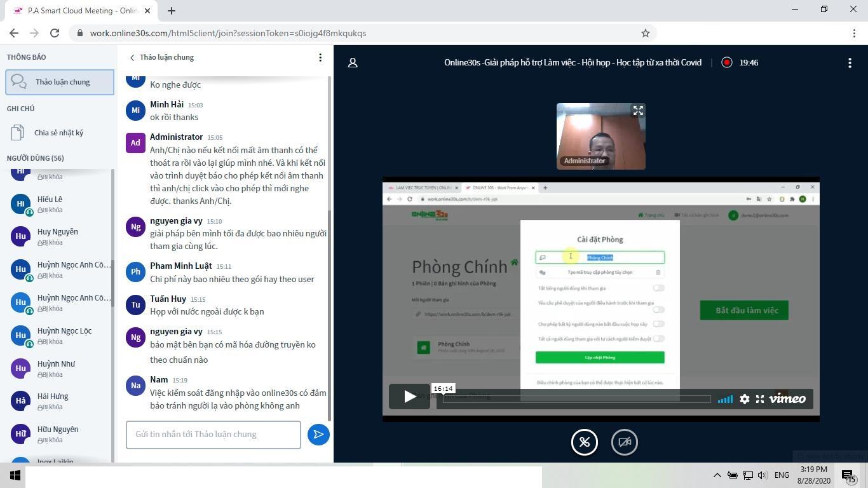
Task: Select Thảo luận chung chat
Action: pyautogui.click(x=60, y=82)
